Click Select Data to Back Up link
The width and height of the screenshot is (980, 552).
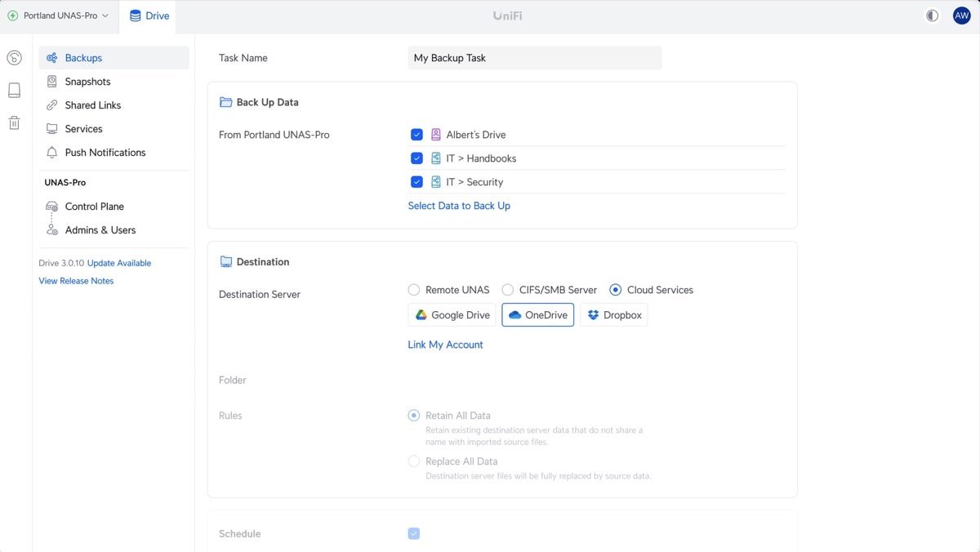(459, 206)
